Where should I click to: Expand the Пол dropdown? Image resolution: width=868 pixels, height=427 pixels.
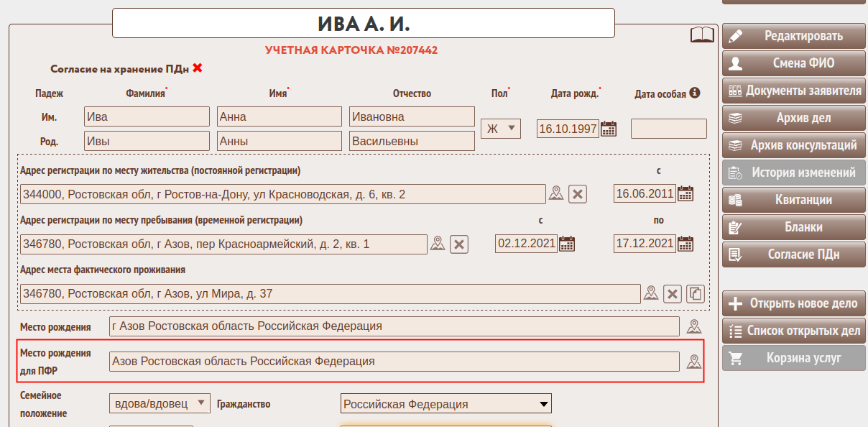tap(501, 129)
